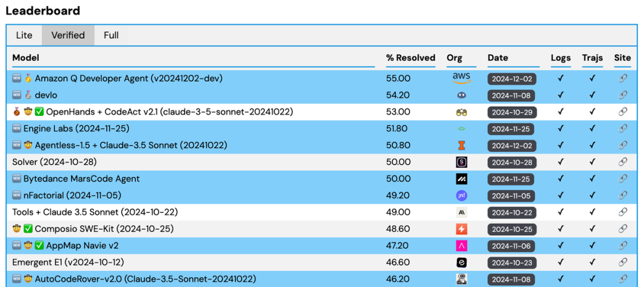644x287 pixels.
Task: Open site link for Agentless-1.5 row
Action: point(623,145)
